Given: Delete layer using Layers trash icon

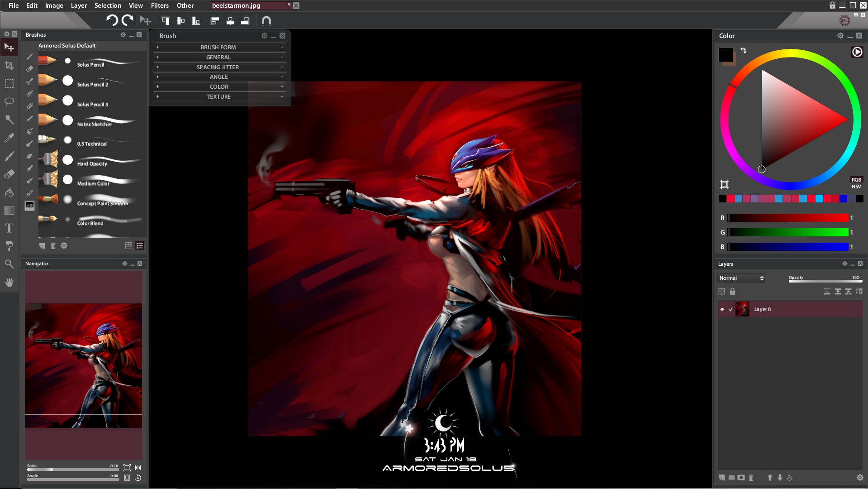Looking at the screenshot, I should (x=751, y=478).
